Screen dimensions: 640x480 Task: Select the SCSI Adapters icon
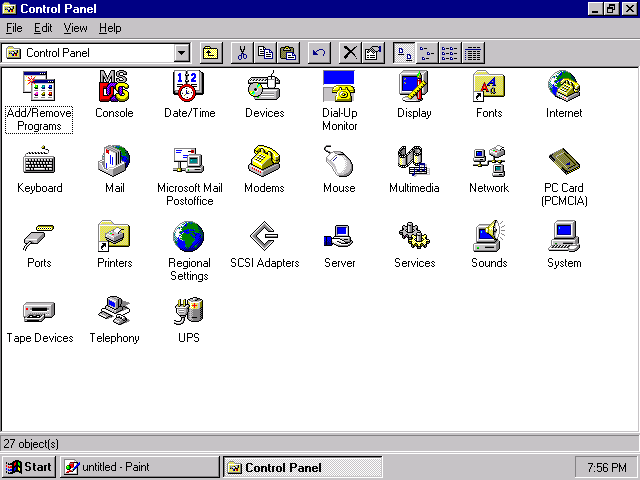pos(264,236)
